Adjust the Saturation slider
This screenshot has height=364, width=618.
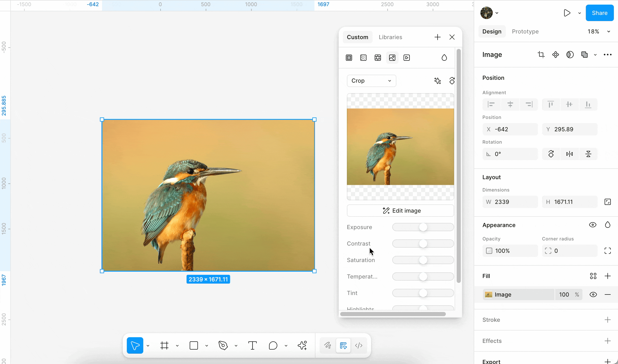(423, 260)
